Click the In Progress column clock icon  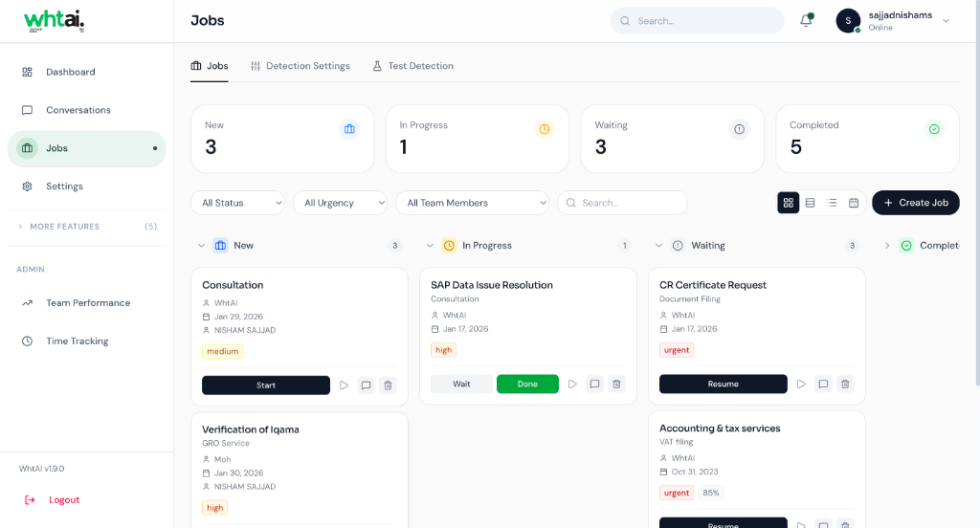click(x=450, y=246)
